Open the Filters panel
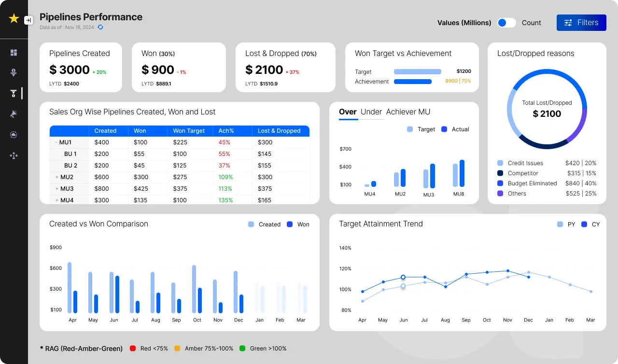This screenshot has height=364, width=618. click(581, 23)
